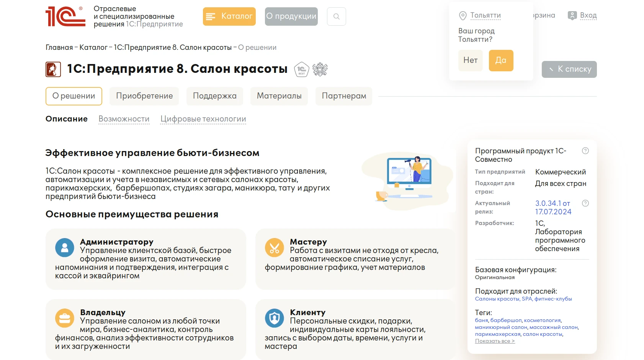Click the 1C logo in header
Viewport: 644px width, 360px height.
65,16
